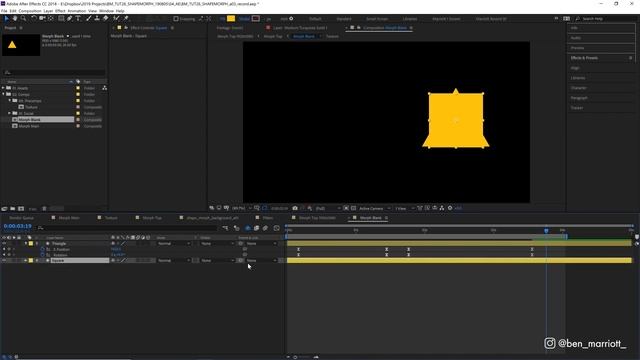
Task: Open the Window menu
Action: point(106,11)
